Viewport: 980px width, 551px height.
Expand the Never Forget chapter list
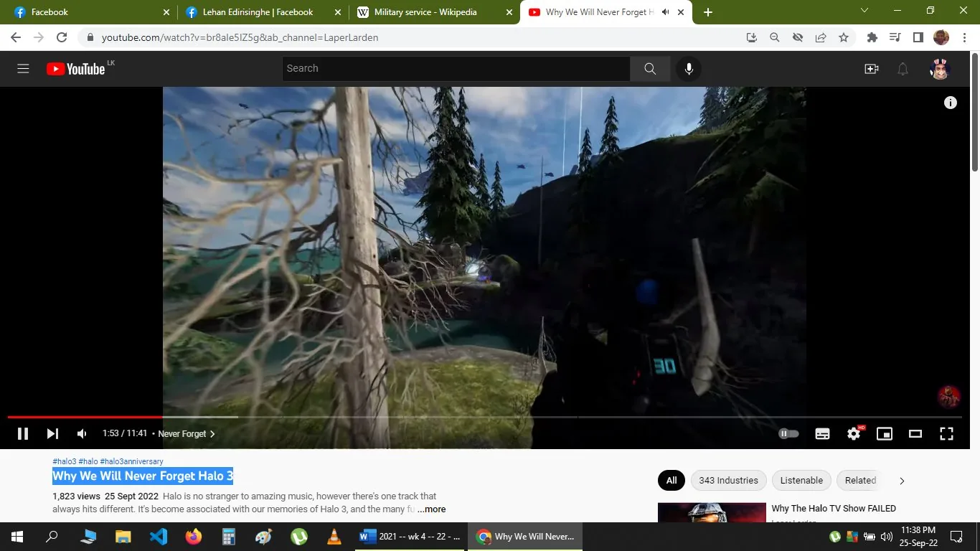tap(212, 433)
